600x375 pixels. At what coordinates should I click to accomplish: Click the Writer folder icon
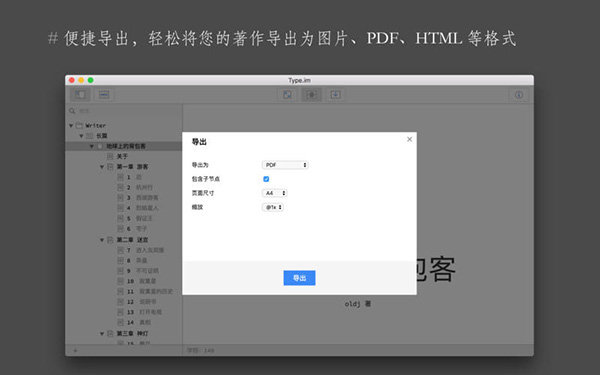coord(79,126)
